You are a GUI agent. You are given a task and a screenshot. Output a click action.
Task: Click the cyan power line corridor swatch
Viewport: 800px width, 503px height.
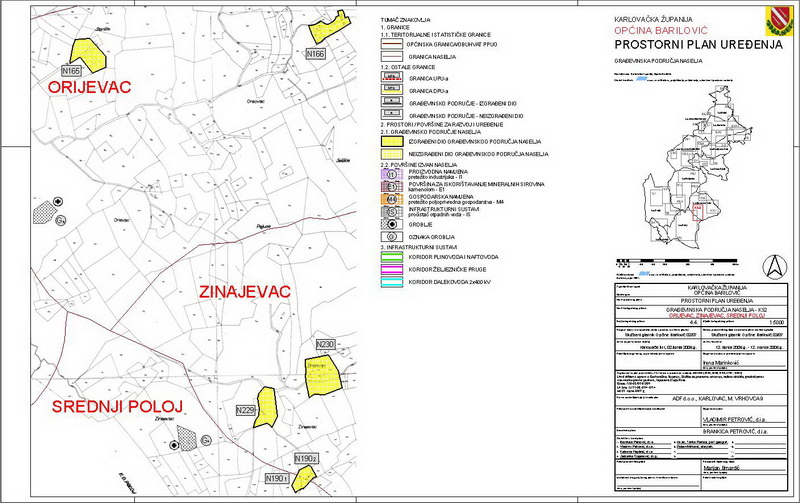point(391,282)
